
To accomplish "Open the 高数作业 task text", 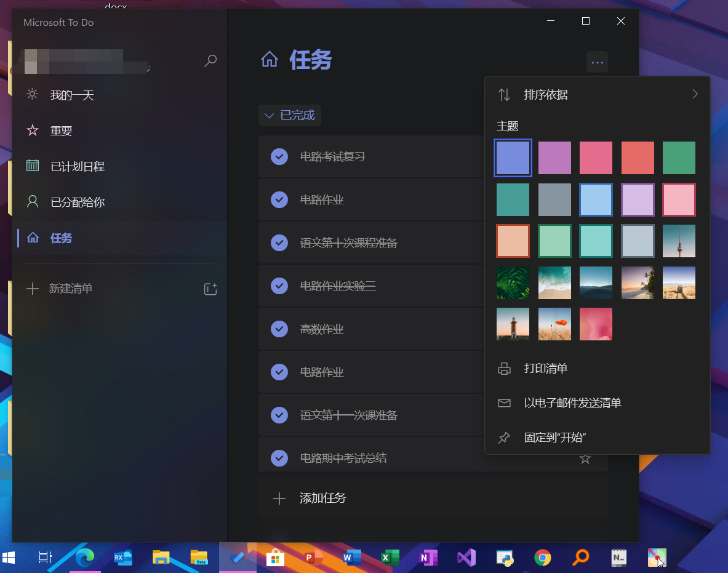I will coord(322,329).
